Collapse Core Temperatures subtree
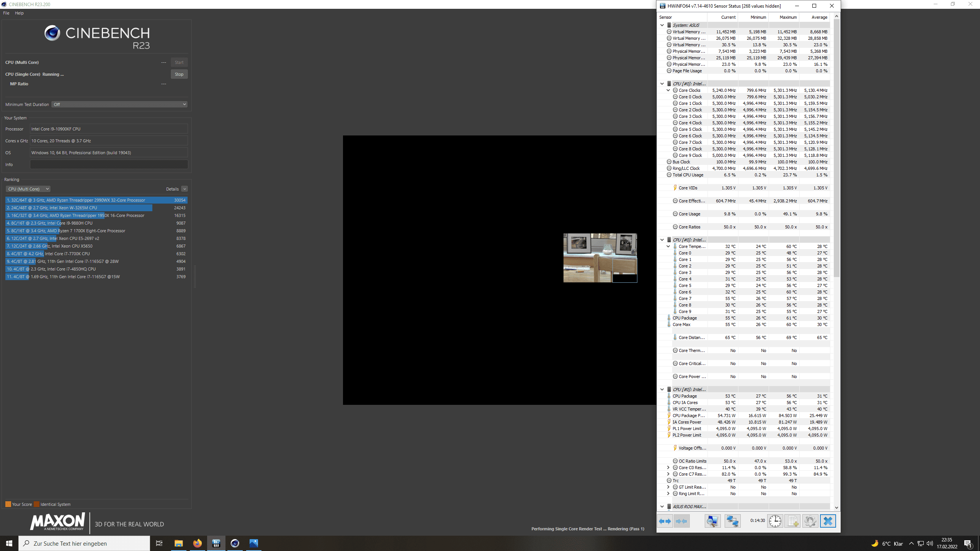 668,246
